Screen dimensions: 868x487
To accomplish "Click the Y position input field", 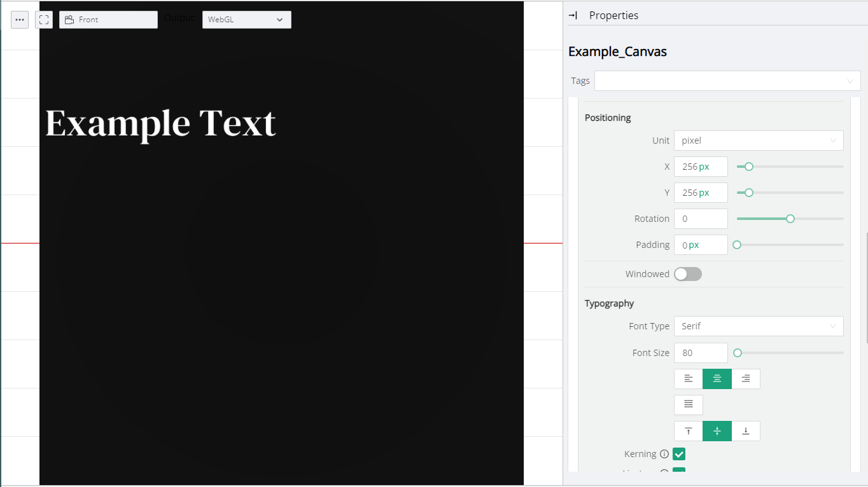I will (x=701, y=193).
